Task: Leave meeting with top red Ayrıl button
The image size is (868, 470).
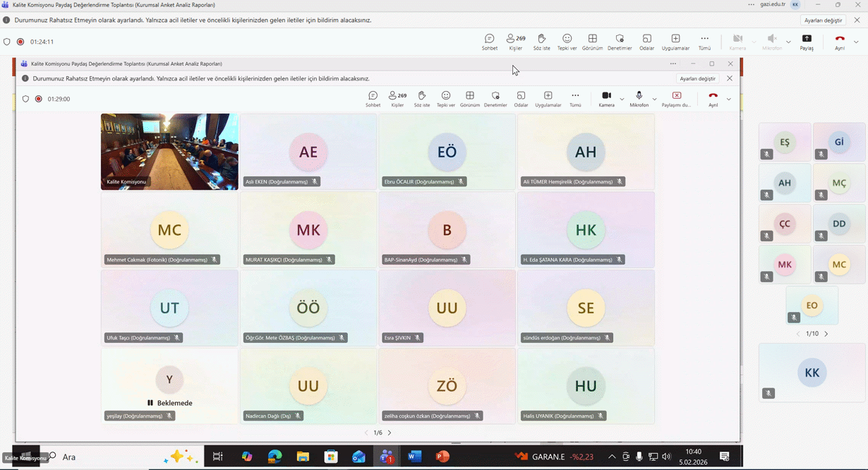Action: coord(839,42)
